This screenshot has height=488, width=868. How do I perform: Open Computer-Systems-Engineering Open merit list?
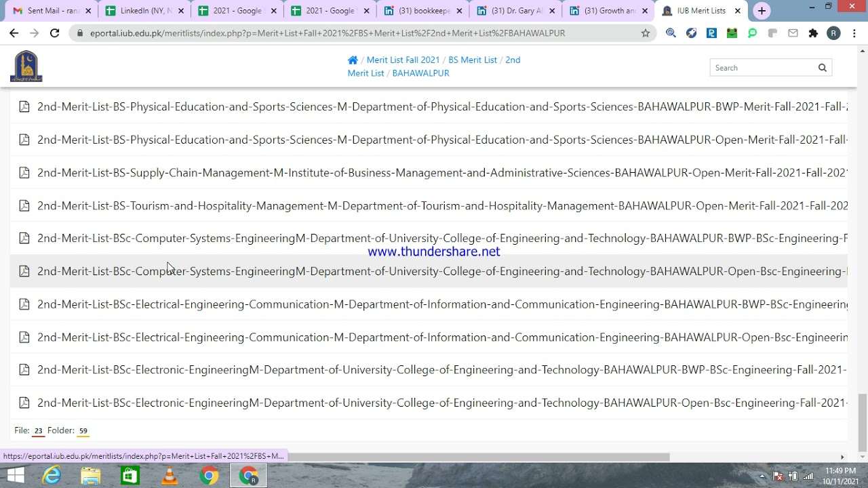(442, 271)
